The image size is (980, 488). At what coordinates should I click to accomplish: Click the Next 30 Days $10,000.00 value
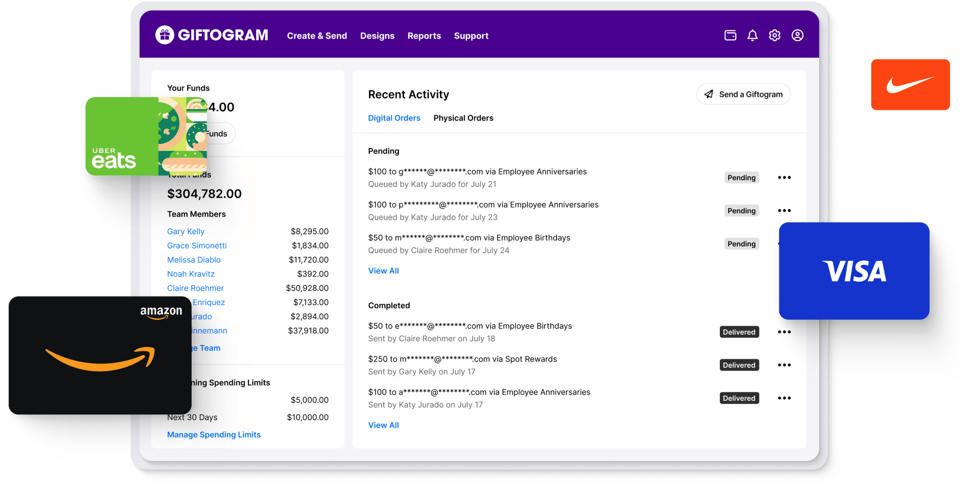[x=308, y=417]
